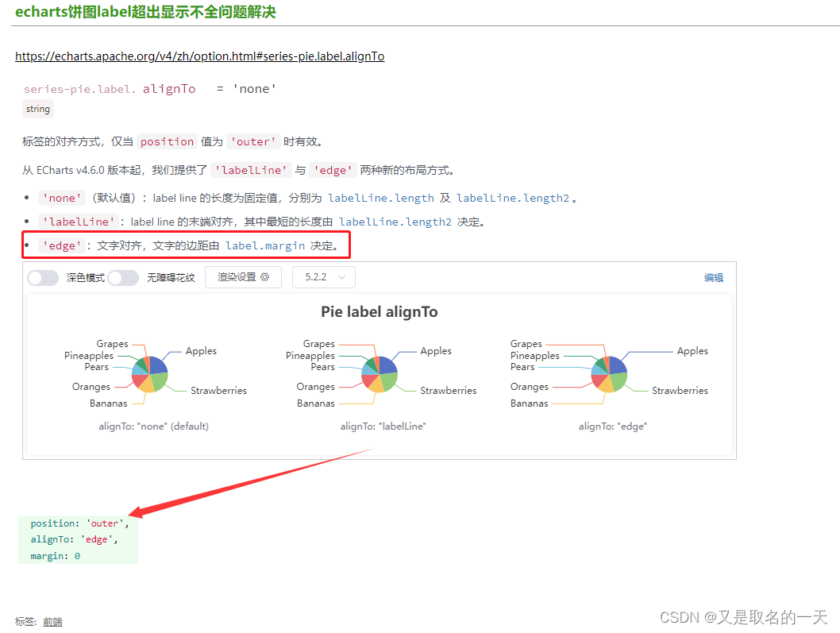Click the Pie label alignTo chart title

pos(379,311)
